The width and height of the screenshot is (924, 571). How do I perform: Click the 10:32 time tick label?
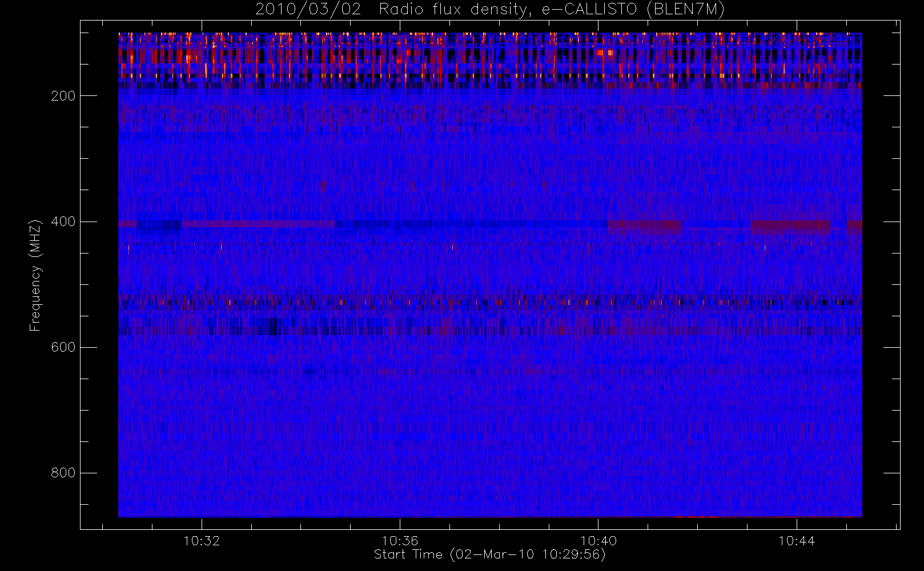[202, 541]
